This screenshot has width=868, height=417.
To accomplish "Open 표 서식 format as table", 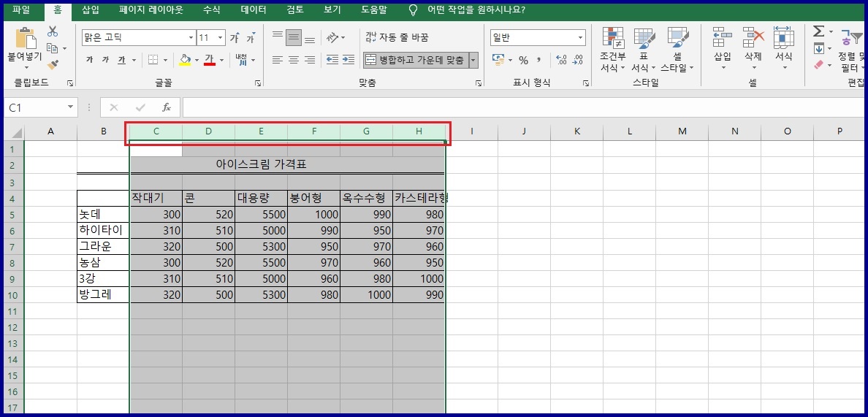I will point(644,50).
